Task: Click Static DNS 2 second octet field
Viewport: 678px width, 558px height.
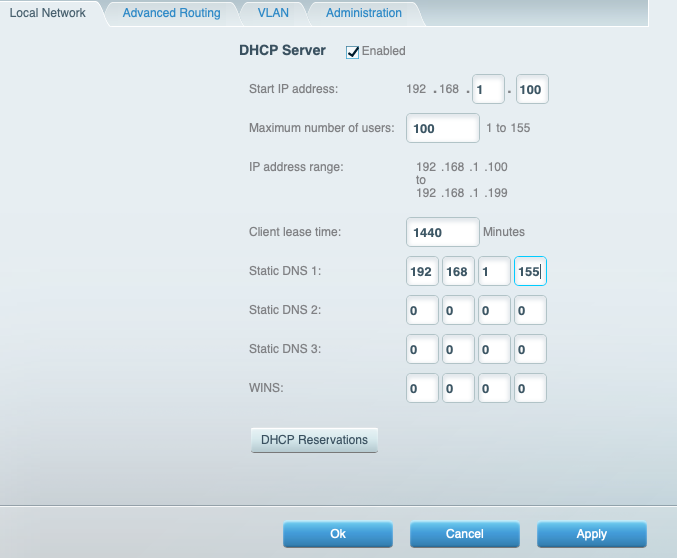Action: coord(458,310)
